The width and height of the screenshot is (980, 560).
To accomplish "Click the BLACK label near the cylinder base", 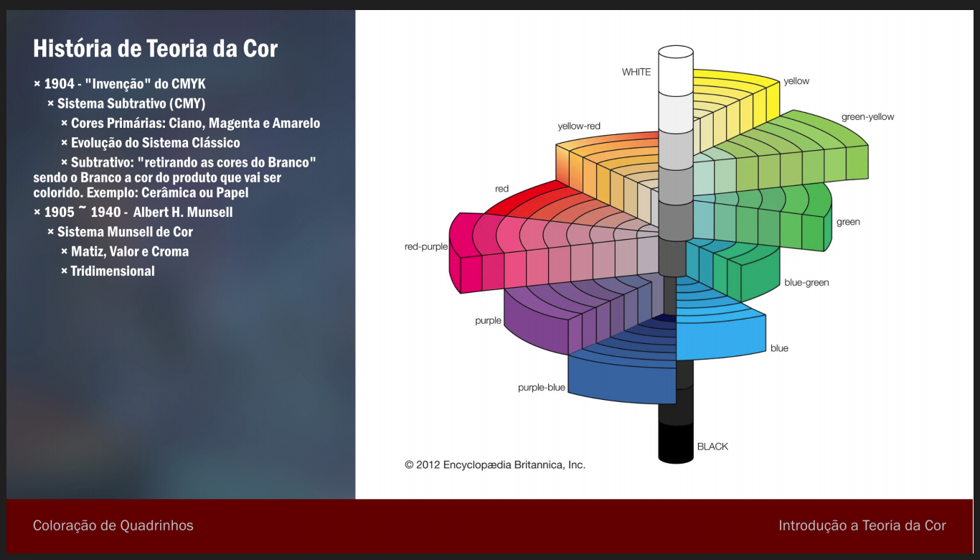I will click(x=712, y=447).
